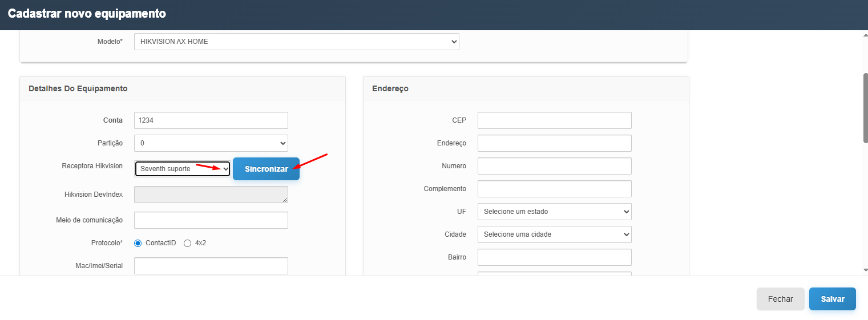Click the Hikvision DevIndex text area
The height and width of the screenshot is (320, 868).
click(211, 195)
